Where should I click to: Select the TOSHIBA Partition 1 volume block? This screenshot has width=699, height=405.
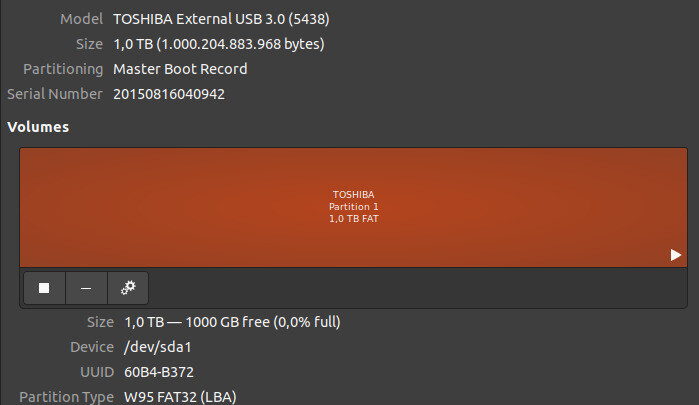[x=353, y=207]
